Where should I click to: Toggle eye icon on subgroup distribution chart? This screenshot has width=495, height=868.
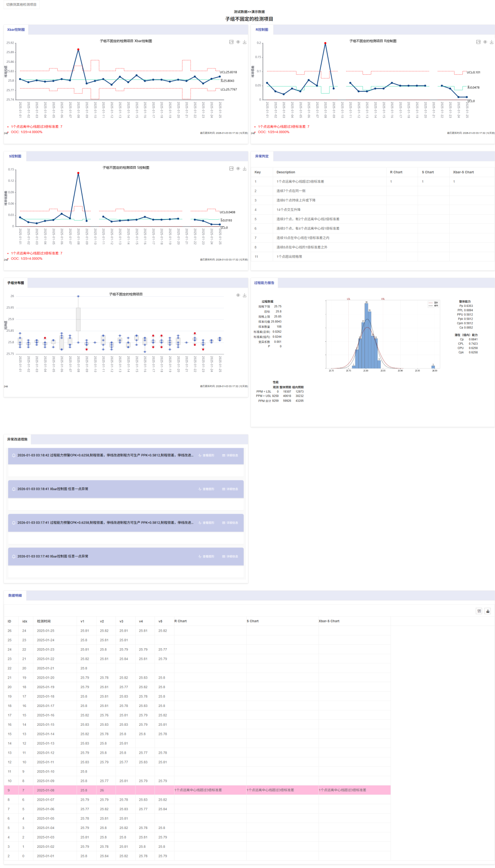[238, 295]
